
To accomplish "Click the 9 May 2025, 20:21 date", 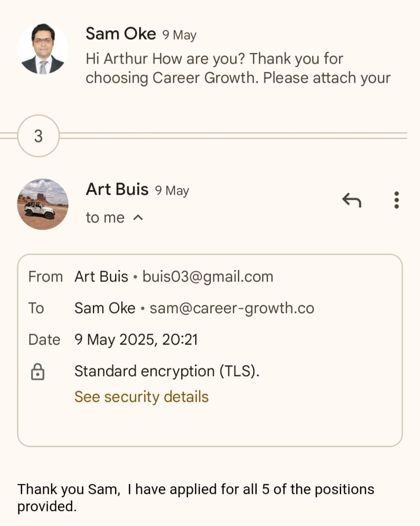I will pos(136,340).
